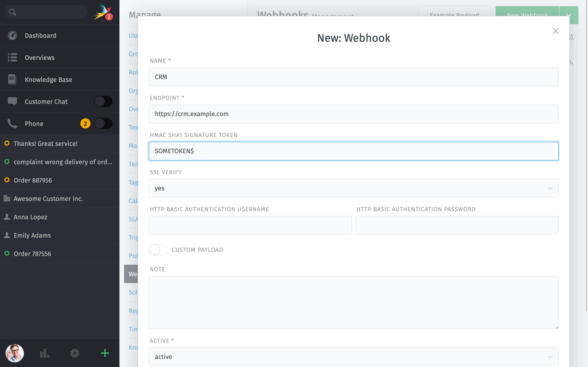
Task: Enable the Phone channel
Action: pyautogui.click(x=103, y=123)
